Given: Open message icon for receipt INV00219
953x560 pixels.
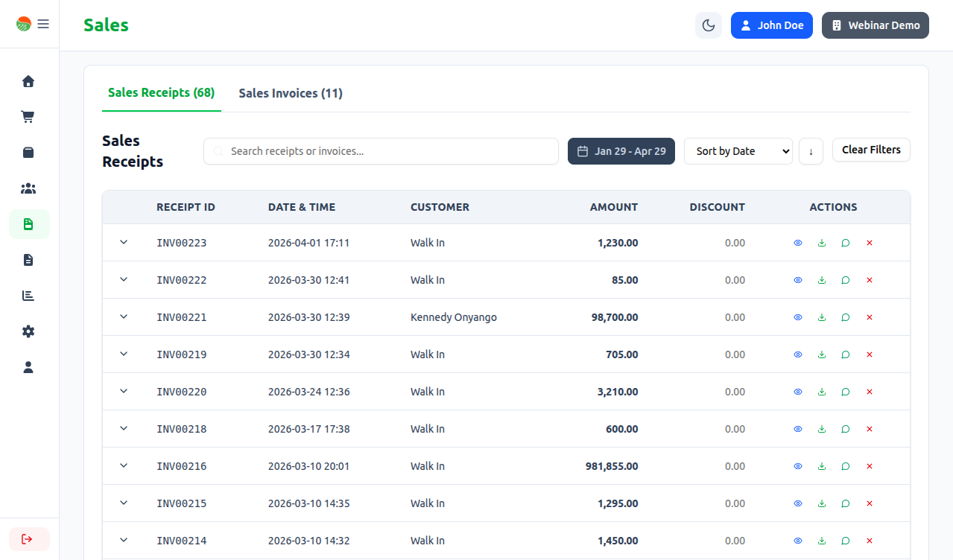Looking at the screenshot, I should [x=846, y=354].
